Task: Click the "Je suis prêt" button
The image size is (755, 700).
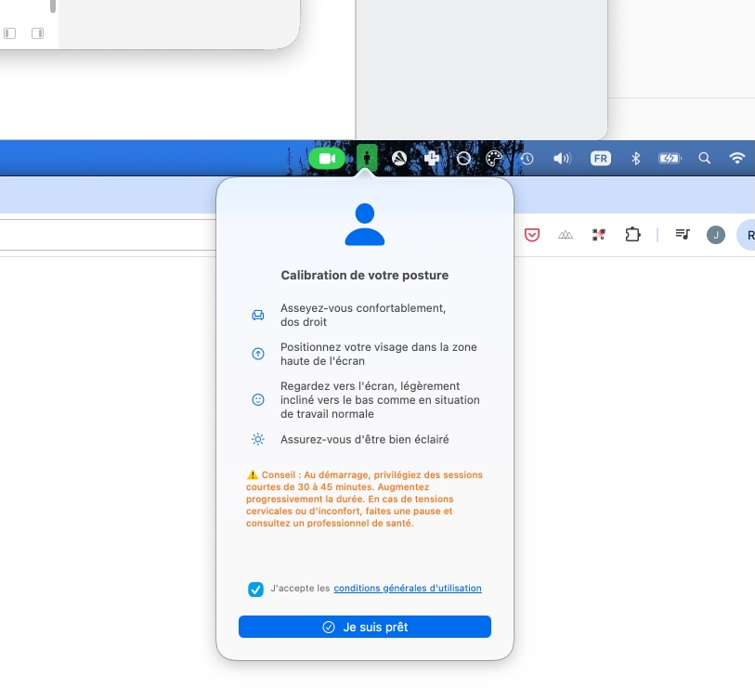Action: click(365, 627)
